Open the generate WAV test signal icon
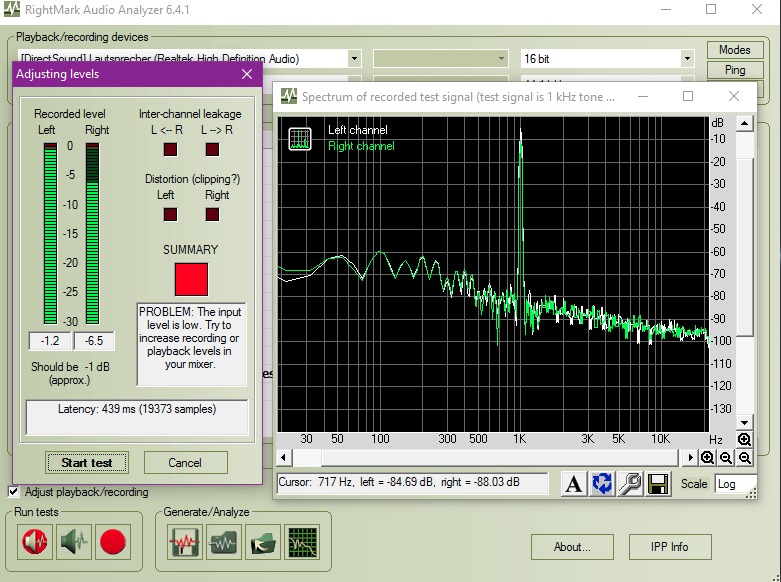Image resolution: width=781 pixels, height=582 pixels. tap(184, 542)
